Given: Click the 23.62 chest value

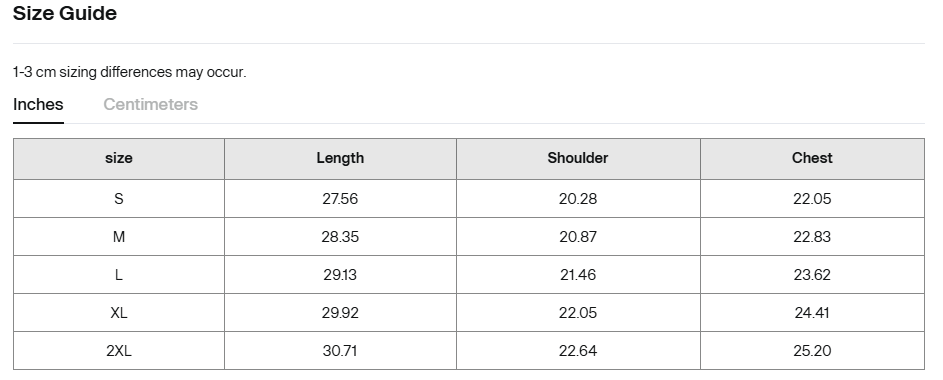Looking at the screenshot, I should (812, 275).
